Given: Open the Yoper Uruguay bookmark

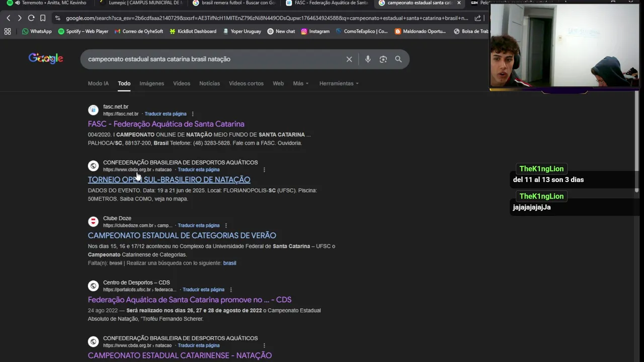Looking at the screenshot, I should tap(242, 31).
